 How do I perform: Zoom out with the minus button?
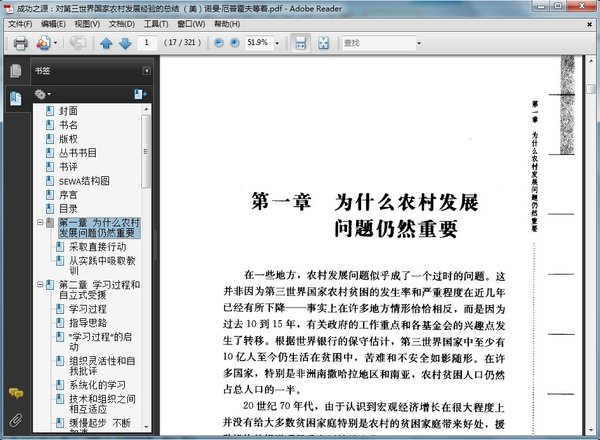(x=218, y=43)
